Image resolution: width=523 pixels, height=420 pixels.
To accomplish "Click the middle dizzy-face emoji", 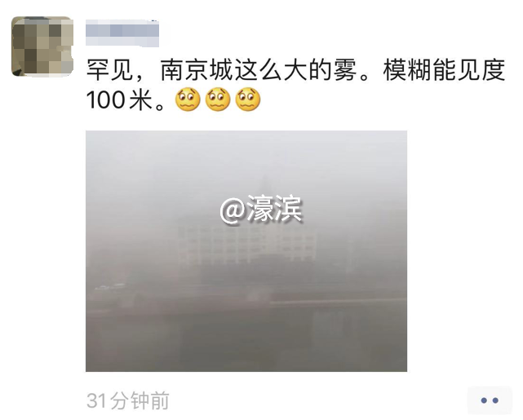I will [x=218, y=99].
